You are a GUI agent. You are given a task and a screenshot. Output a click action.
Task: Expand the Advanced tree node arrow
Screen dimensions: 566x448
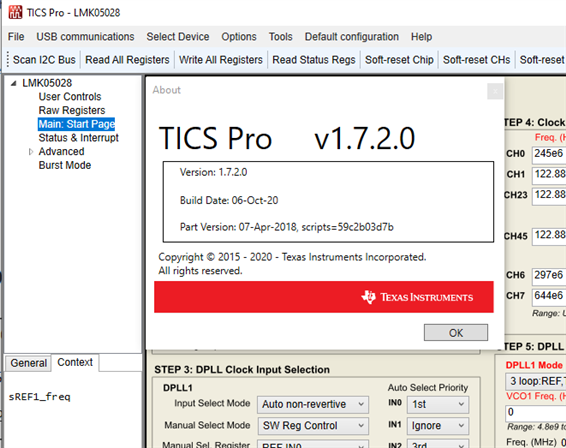coord(31,152)
